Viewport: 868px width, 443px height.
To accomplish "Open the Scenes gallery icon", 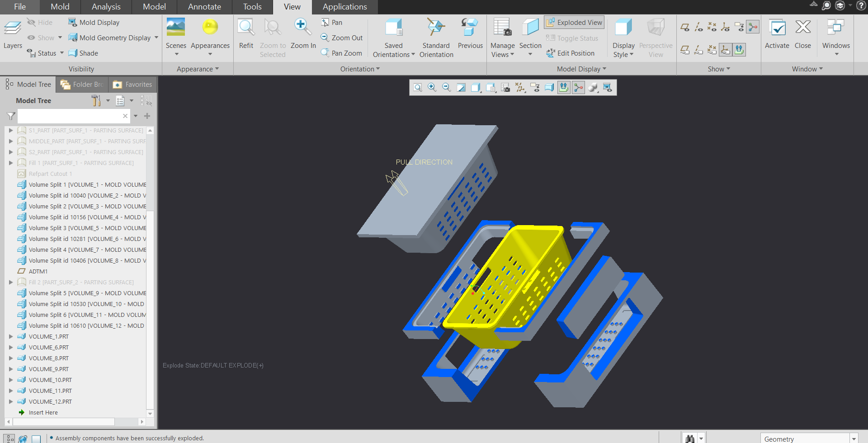I will (x=176, y=27).
